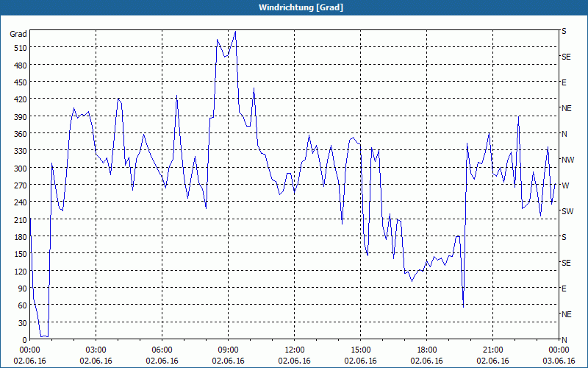Screen dimensions: 588x368
Task: Click the 02.06.16 date under 03:00
Action: point(96,361)
